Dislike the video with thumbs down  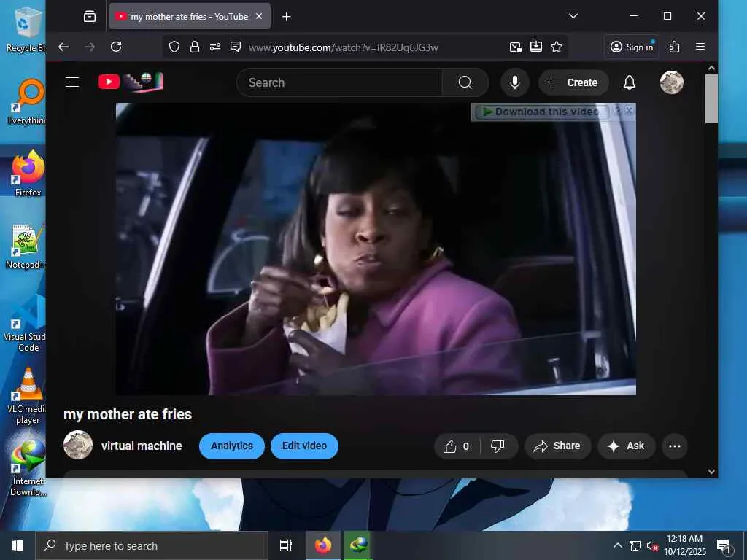tap(498, 446)
